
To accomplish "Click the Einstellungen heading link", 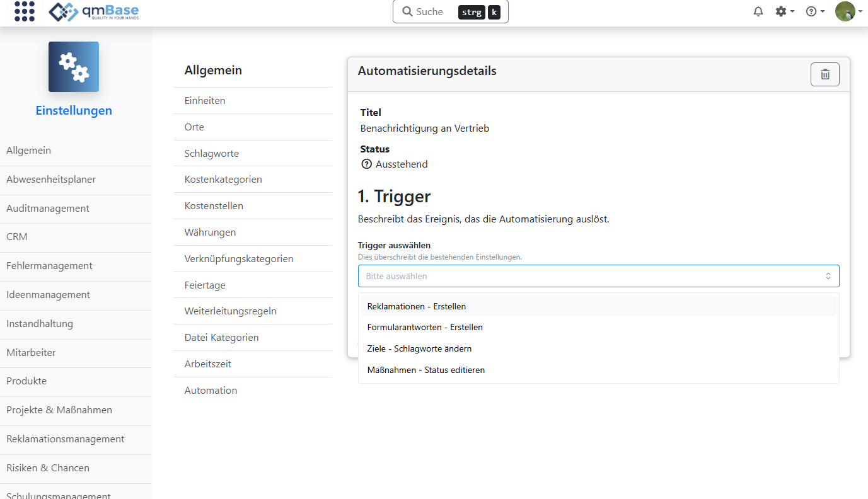I will tap(74, 111).
